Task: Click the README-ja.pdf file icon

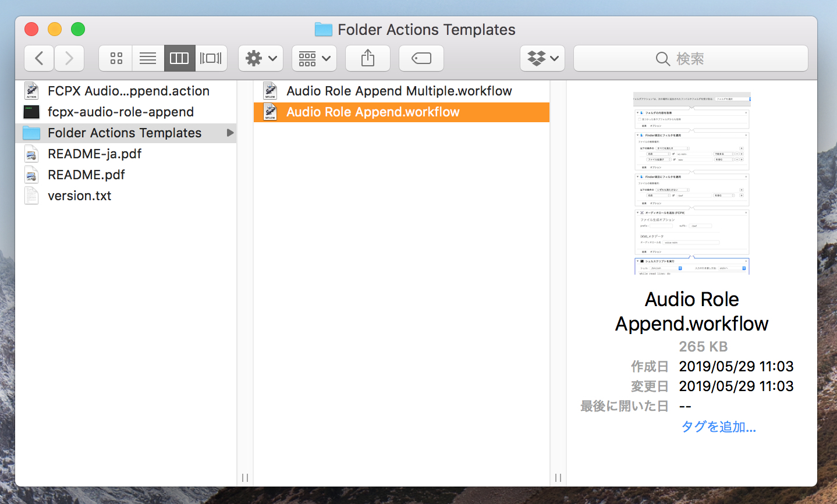Action: 31,154
